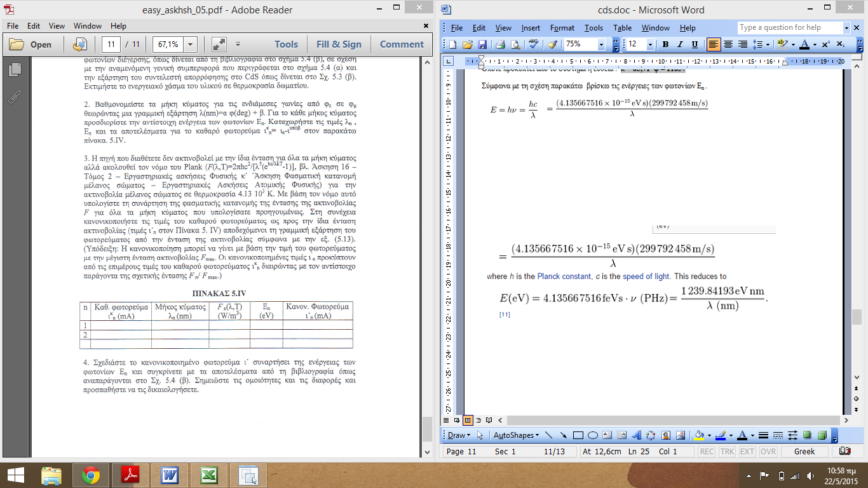Open Adobe Reader's Edit menu
This screenshot has height=488, width=868.
tap(34, 26)
